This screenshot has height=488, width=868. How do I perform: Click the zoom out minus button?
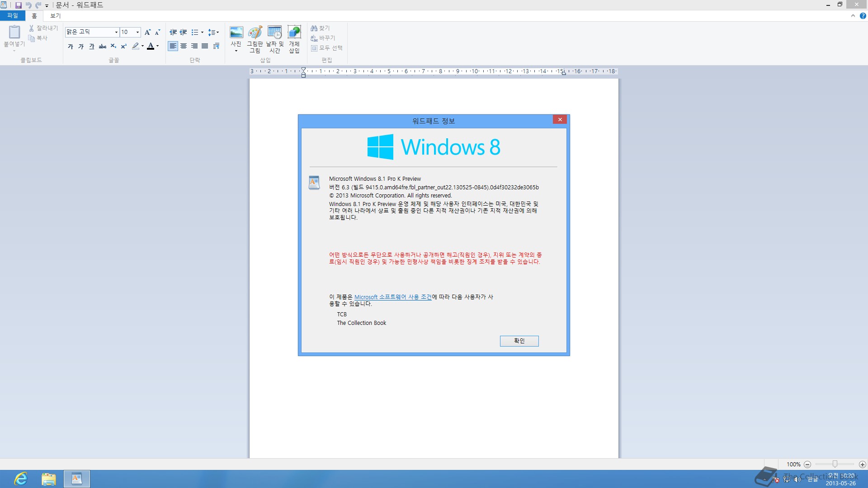click(x=807, y=464)
